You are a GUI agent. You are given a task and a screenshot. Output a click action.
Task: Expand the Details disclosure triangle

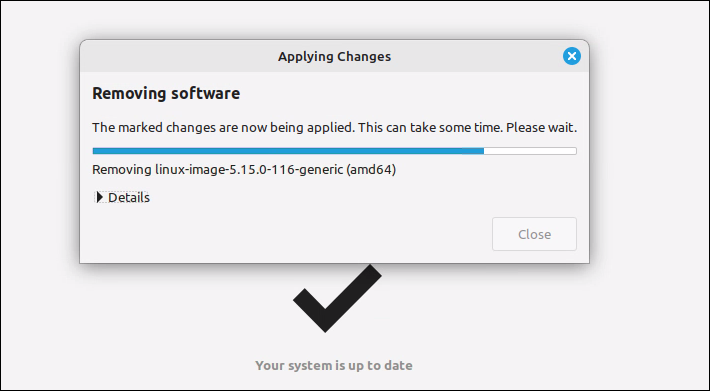pos(100,197)
